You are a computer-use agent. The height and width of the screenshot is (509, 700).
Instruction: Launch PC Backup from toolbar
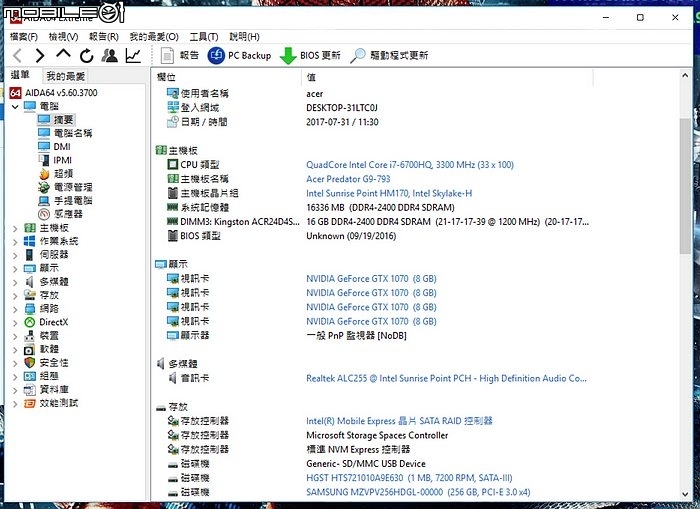point(239,55)
